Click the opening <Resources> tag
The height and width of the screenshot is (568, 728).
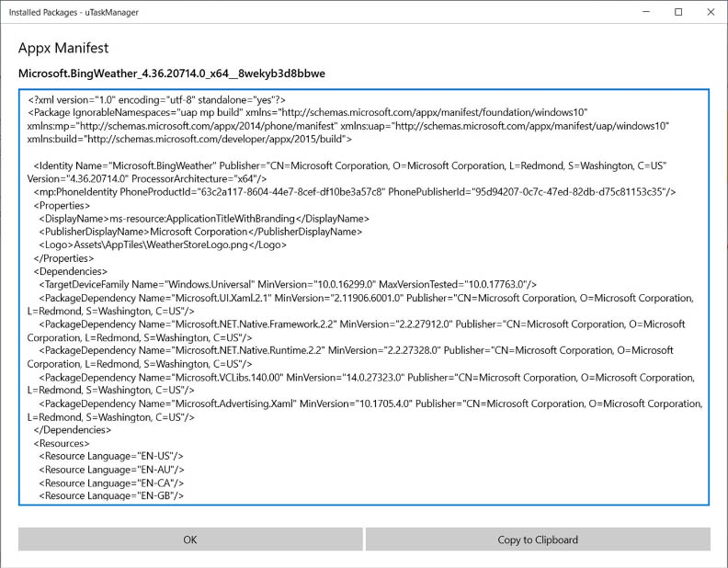pyautogui.click(x=62, y=443)
